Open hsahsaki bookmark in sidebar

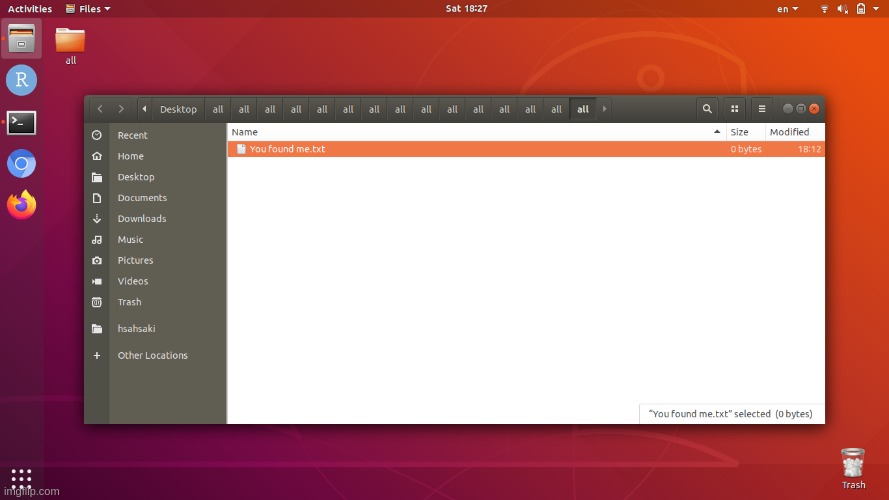click(155, 329)
